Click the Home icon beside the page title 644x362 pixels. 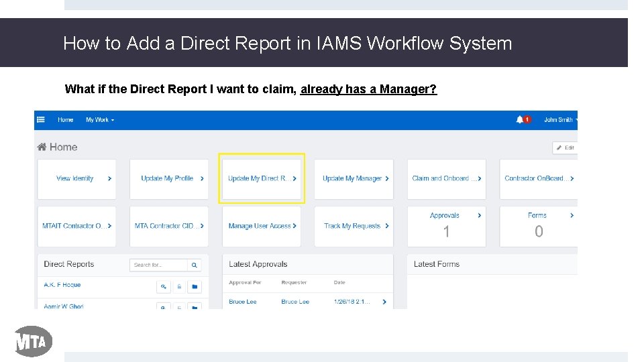pyautogui.click(x=42, y=147)
